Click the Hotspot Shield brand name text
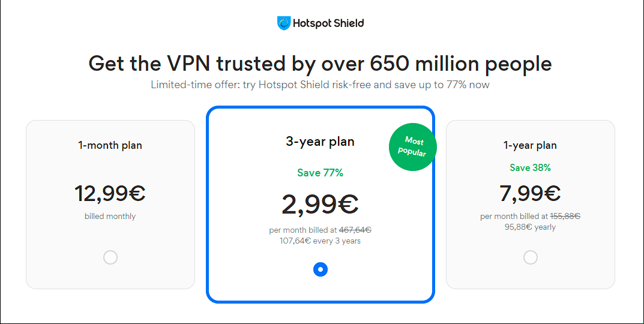Screen dimensions: 644x324 click(328, 23)
